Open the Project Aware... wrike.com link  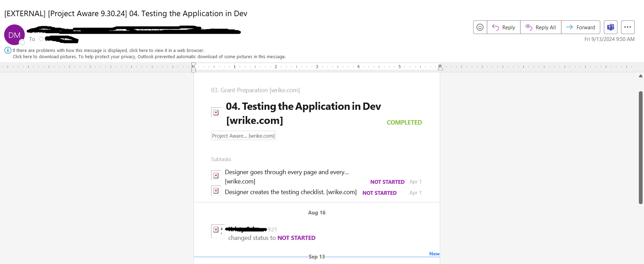point(243,136)
